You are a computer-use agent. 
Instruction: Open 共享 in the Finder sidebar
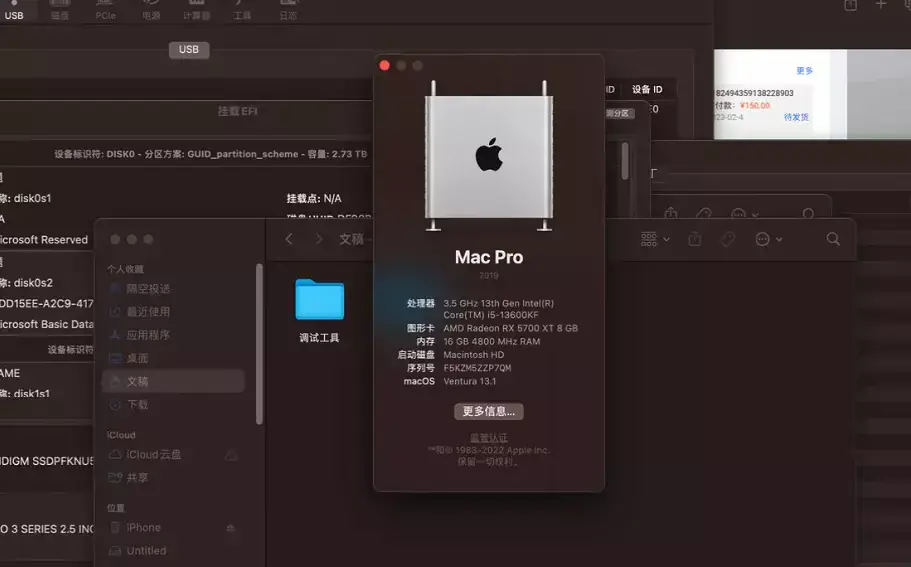point(173,478)
